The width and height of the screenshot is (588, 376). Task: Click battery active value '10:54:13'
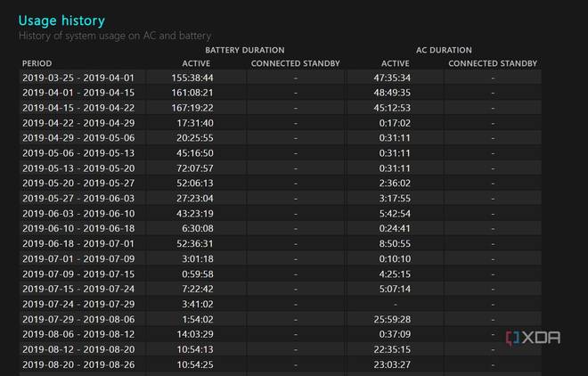195,349
